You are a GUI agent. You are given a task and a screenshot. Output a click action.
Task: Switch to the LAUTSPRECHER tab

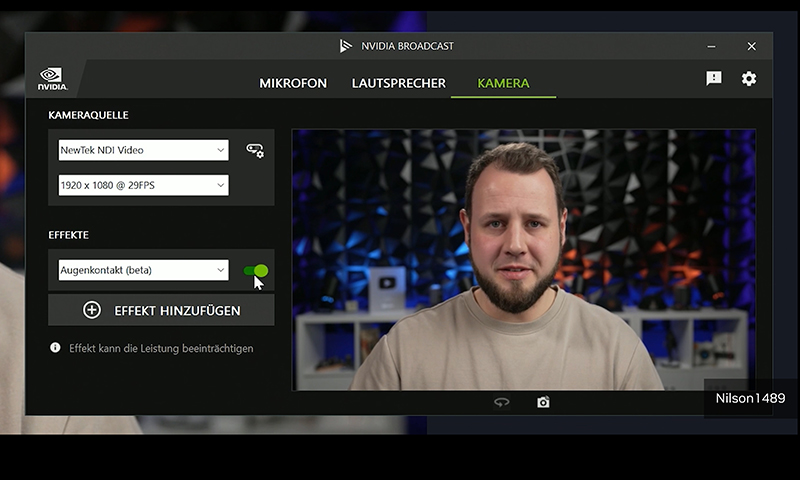(x=398, y=83)
